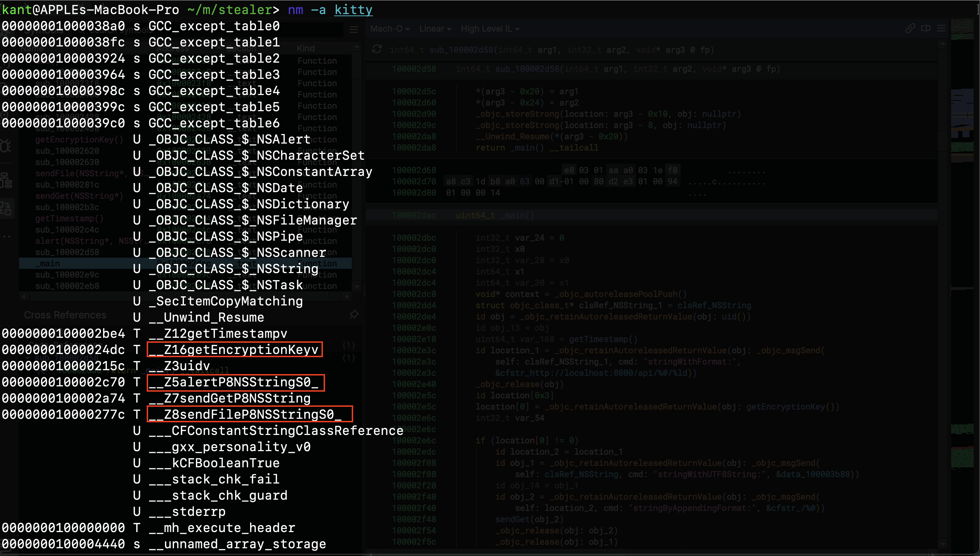Follow sendGet(obj_2) call in decompiled code
980x556 pixels.
point(529,519)
